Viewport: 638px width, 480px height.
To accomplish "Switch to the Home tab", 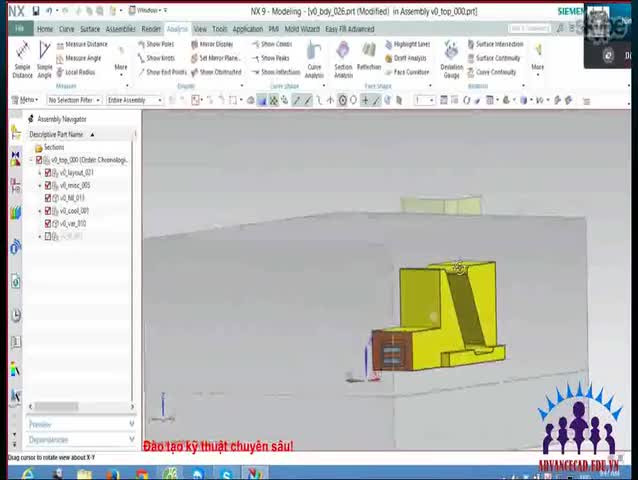I will coord(45,29).
